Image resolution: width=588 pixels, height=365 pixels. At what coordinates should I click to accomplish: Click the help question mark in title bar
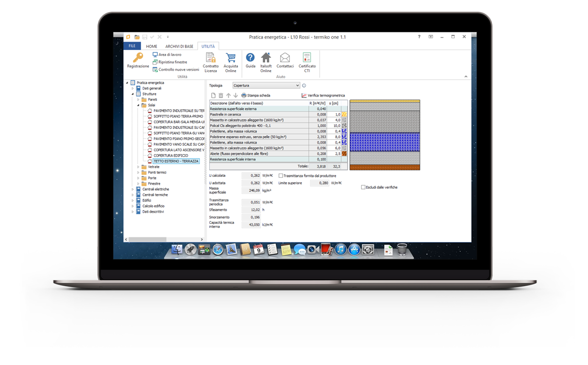(x=419, y=37)
